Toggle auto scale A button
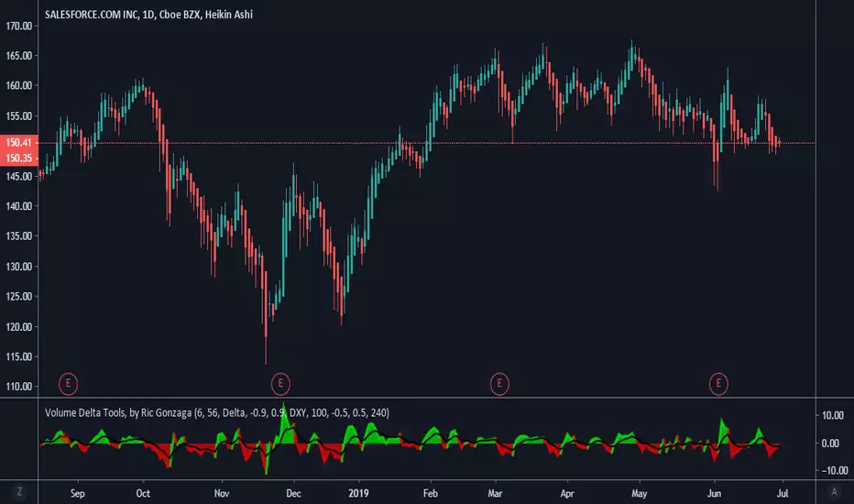Viewport: 854px width, 504px height. 834,492
